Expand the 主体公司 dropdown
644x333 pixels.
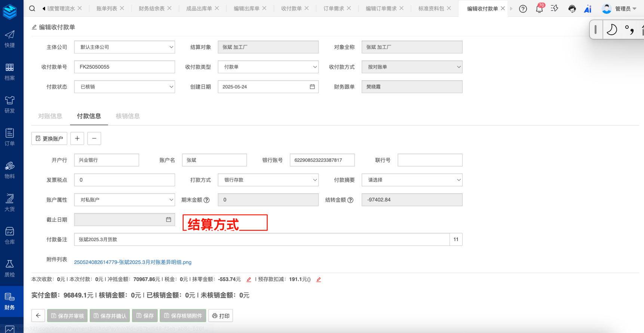[x=125, y=47]
